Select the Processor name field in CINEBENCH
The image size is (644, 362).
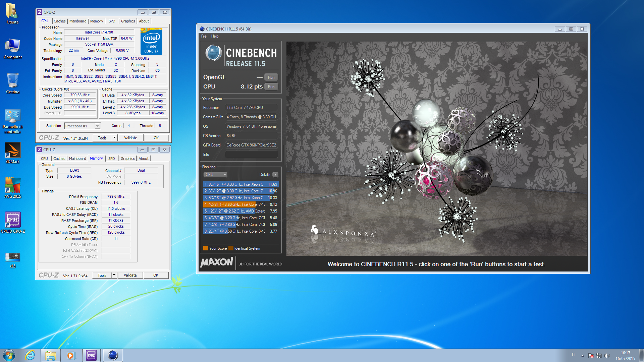251,108
